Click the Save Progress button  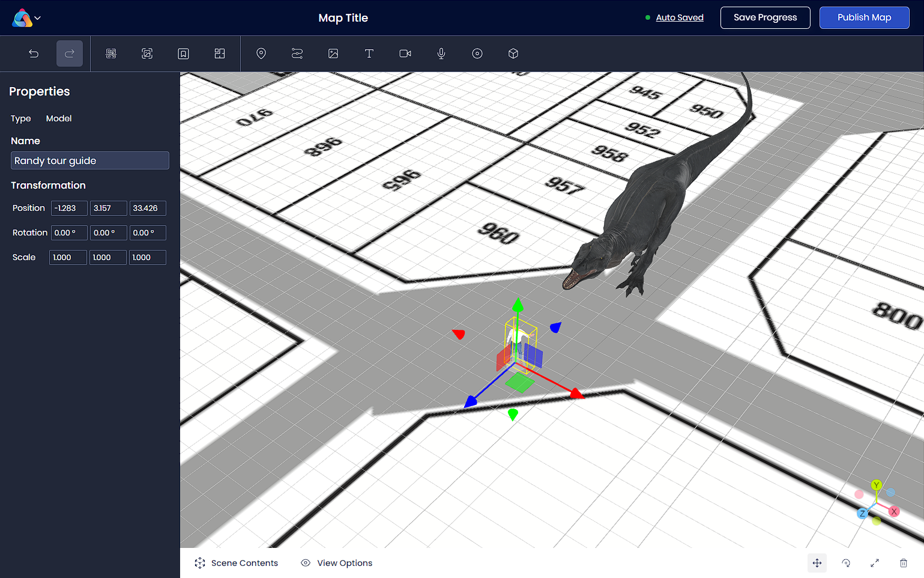coord(765,17)
